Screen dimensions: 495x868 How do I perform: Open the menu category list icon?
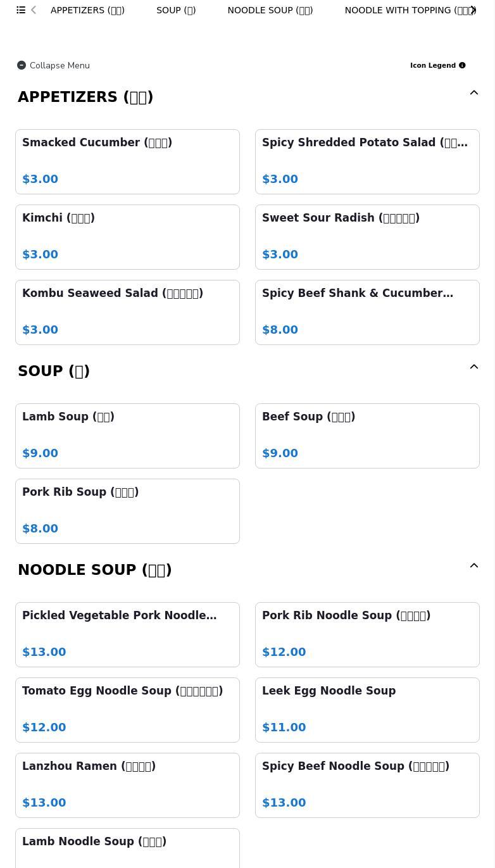pyautogui.click(x=21, y=10)
